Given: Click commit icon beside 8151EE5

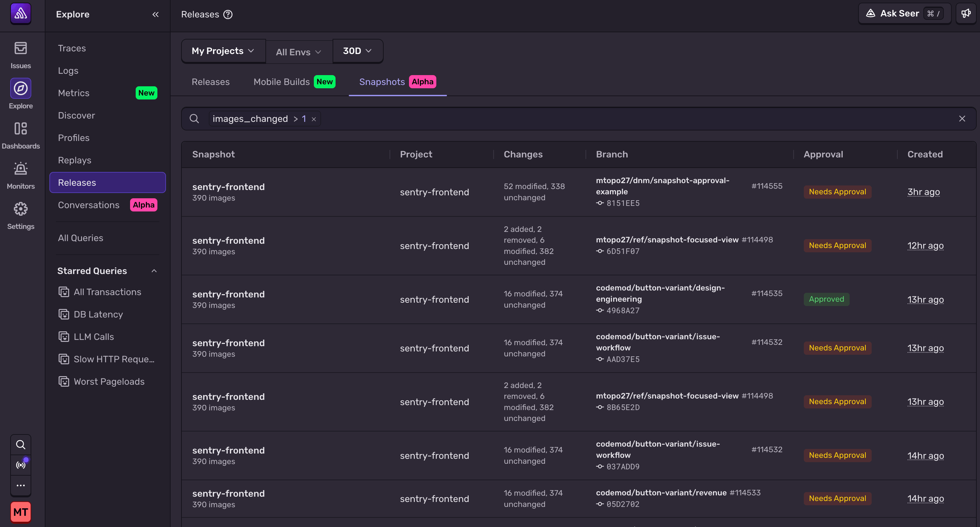Looking at the screenshot, I should (x=600, y=203).
